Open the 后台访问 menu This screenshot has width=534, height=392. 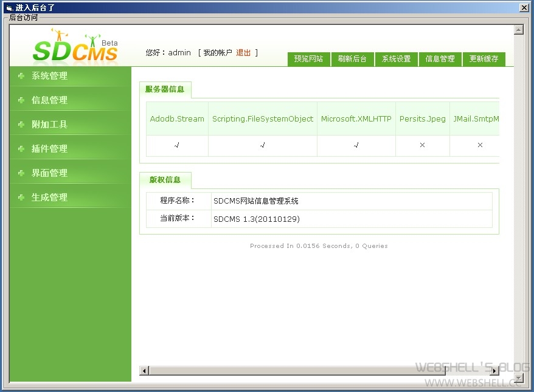(x=23, y=18)
